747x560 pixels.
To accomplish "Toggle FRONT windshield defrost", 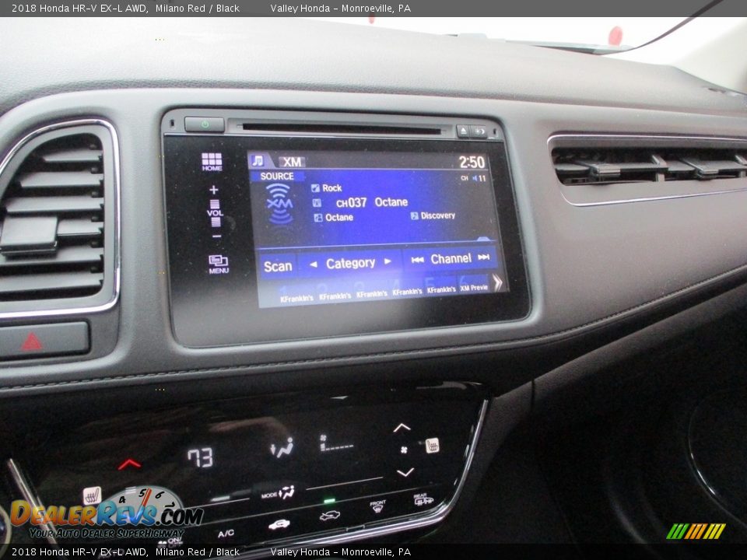I will [x=377, y=506].
